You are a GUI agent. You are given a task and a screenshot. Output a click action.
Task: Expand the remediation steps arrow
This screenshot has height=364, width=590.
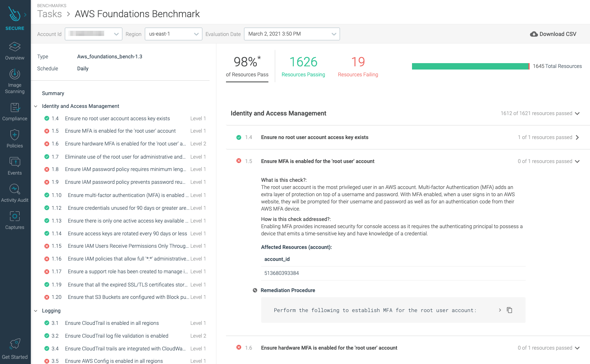point(500,310)
